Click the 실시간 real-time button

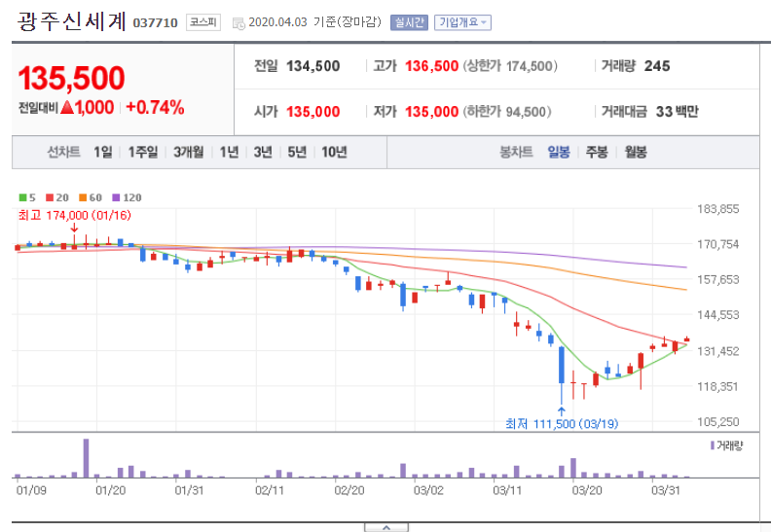click(409, 22)
